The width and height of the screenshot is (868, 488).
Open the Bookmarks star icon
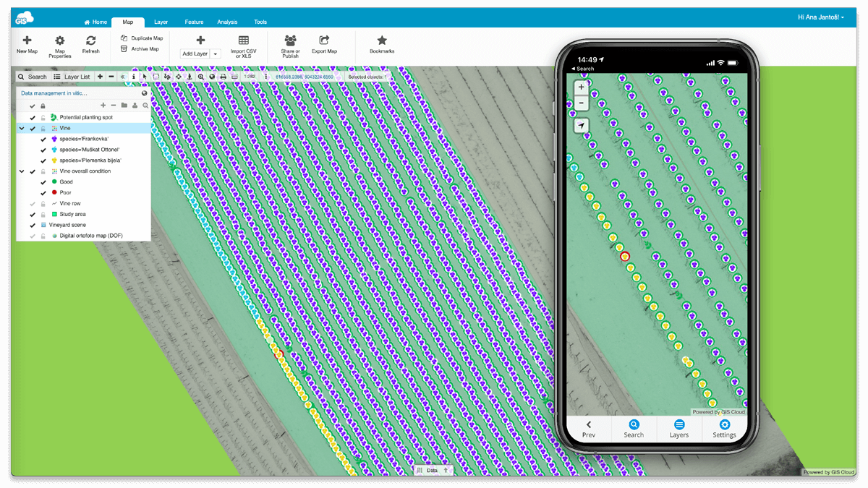point(382,40)
